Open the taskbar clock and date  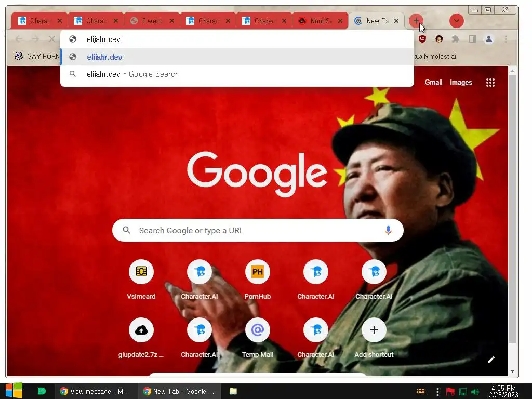click(503, 391)
